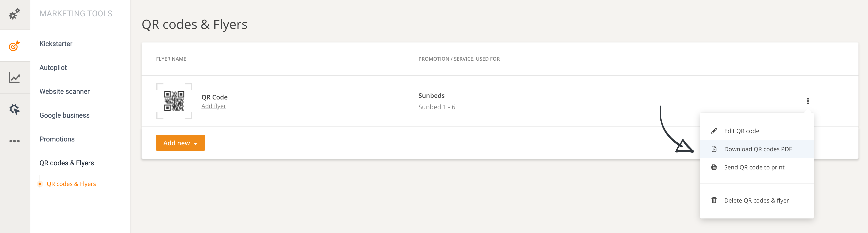Toggle the vertical three-dot row menu
This screenshot has height=233, width=868.
coord(808,101)
